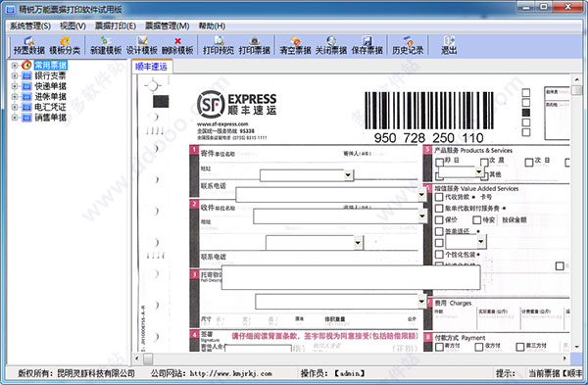Open the 票据打印(E) menu
This screenshot has height=385, width=588.
(116, 25)
